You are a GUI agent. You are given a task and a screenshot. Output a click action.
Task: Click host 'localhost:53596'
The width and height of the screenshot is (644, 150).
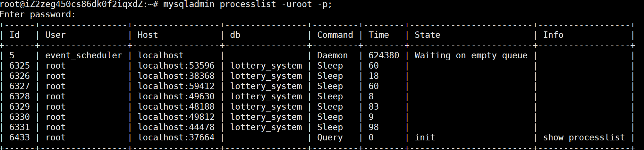[176, 66]
